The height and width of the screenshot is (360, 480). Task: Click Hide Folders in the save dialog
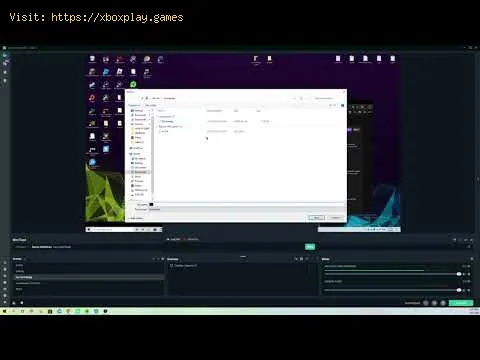tap(136, 218)
